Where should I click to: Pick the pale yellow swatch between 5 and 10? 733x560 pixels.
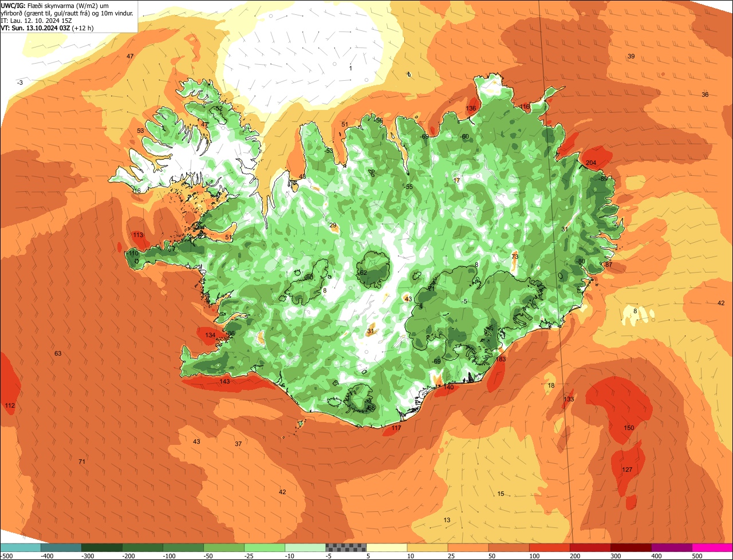point(387,547)
